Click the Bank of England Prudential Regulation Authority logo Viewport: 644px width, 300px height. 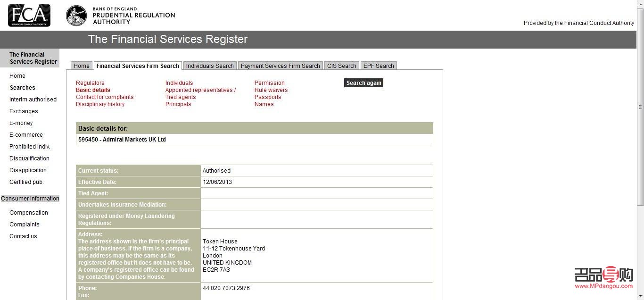click(120, 16)
